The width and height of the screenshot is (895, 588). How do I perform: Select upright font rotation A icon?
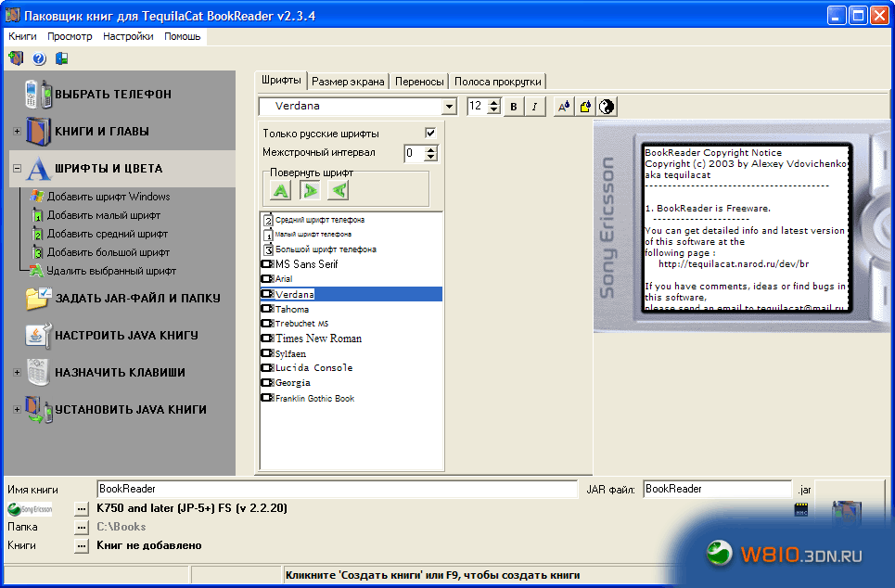tap(281, 190)
